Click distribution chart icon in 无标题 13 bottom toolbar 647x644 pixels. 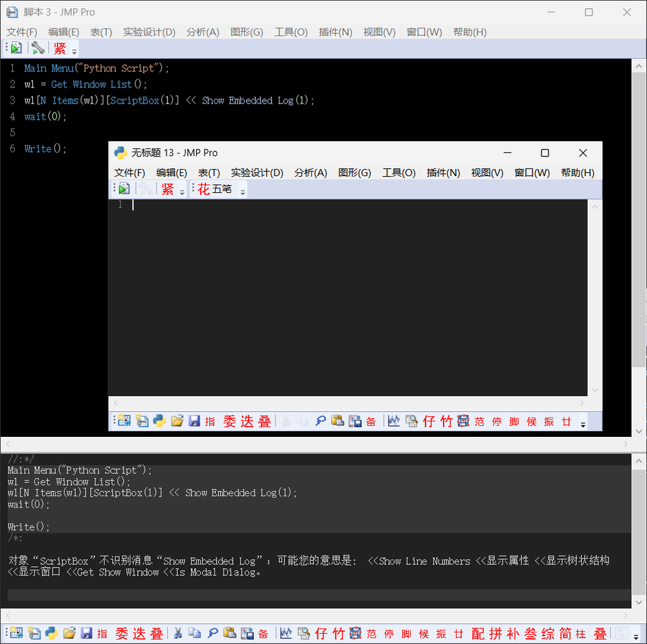click(x=394, y=421)
